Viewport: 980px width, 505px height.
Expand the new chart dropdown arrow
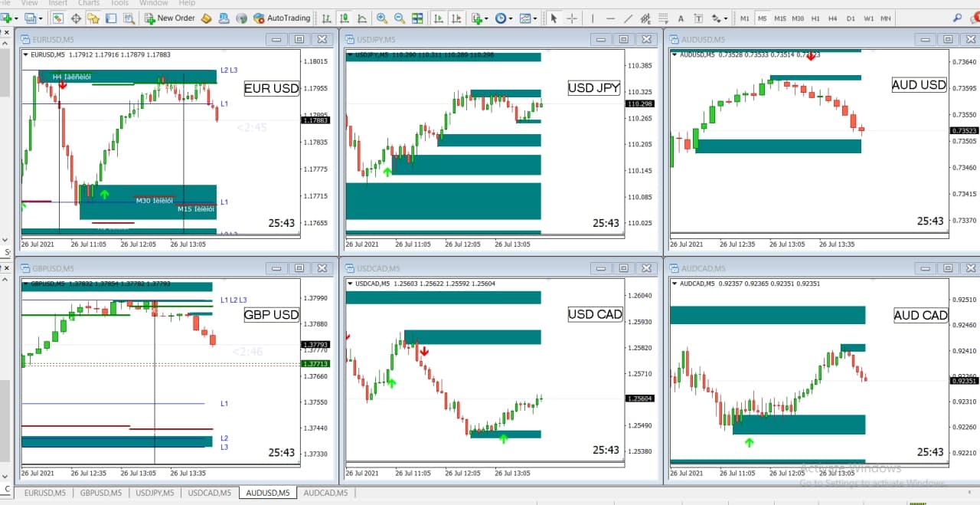tap(18, 18)
